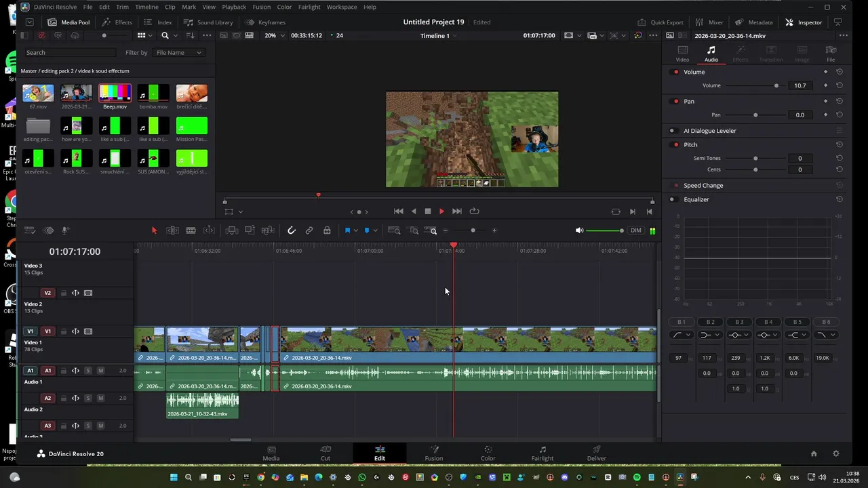Open the Timeline 1 name dropdown

pos(439,35)
